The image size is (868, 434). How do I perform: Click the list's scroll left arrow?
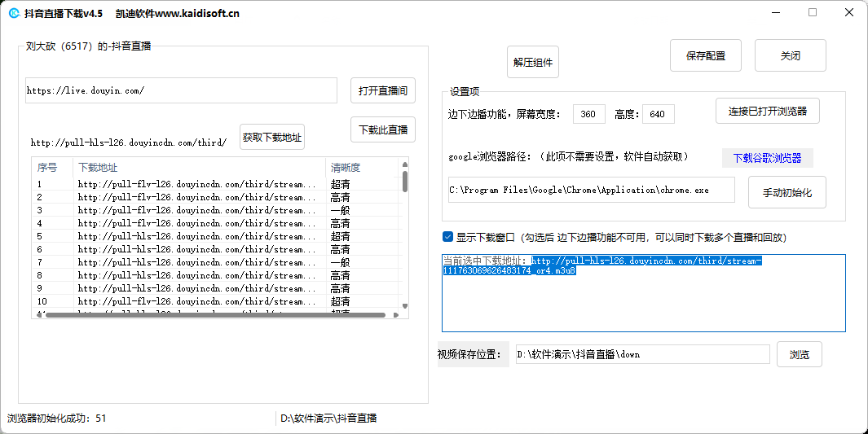pyautogui.click(x=39, y=315)
